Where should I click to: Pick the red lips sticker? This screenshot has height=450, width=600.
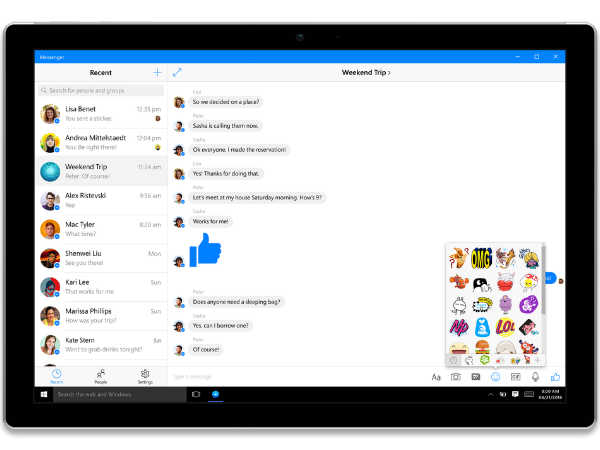pyautogui.click(x=505, y=282)
